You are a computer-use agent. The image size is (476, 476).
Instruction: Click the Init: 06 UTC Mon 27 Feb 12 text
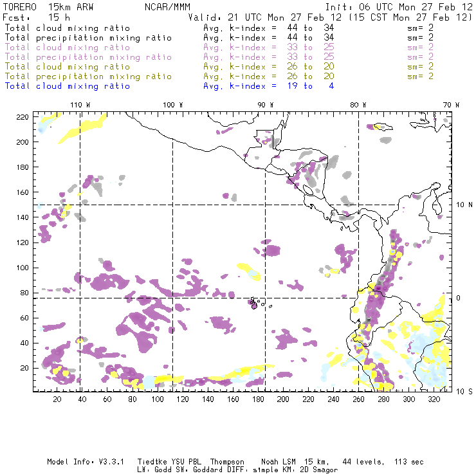399,6
